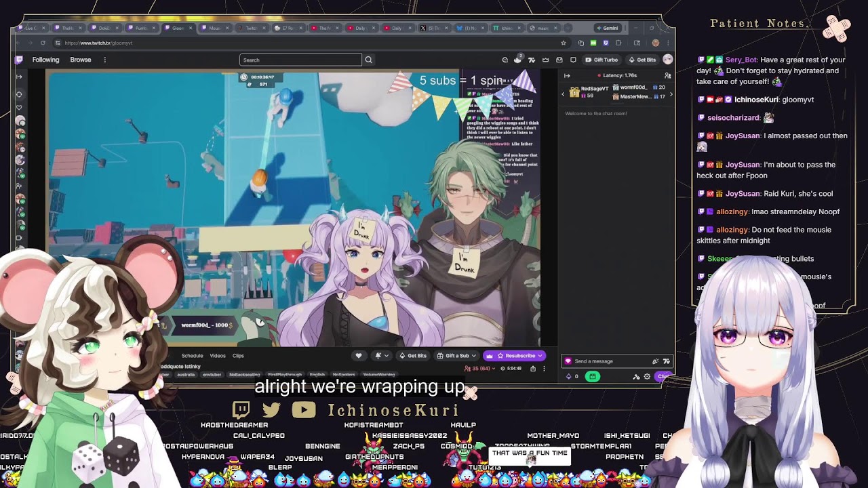Image resolution: width=868 pixels, height=488 pixels.
Task: Click the sidebar For You target icon
Action: click(x=19, y=94)
